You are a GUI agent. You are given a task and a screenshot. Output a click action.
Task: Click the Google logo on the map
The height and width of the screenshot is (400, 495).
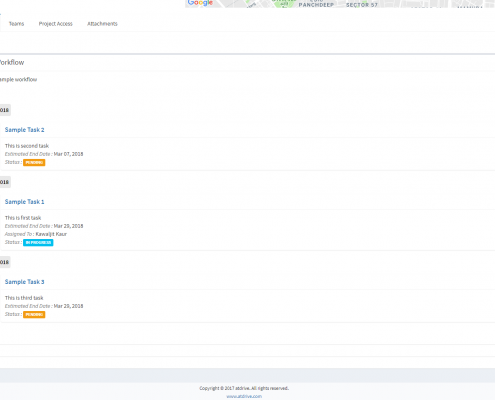pyautogui.click(x=200, y=3)
